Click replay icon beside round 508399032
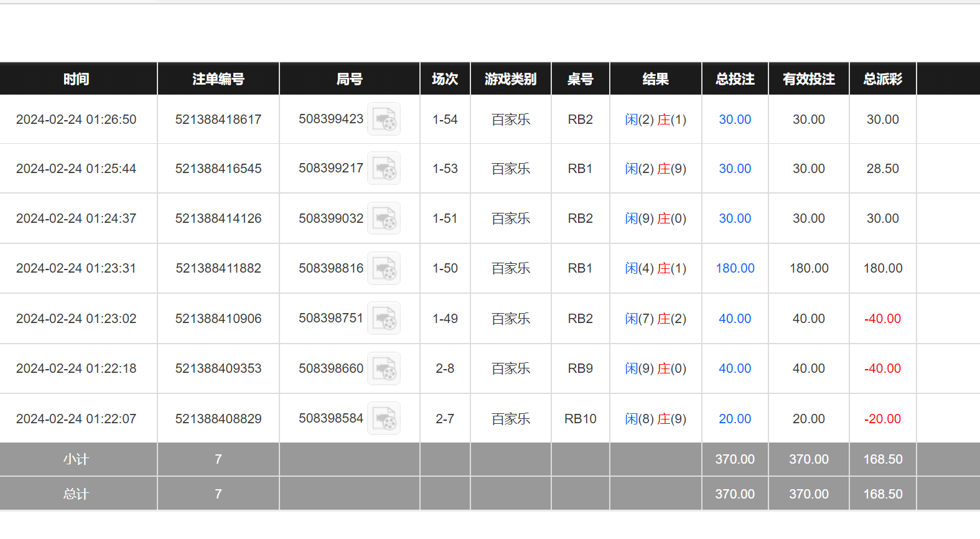Viewport: 980px width, 539px height. (x=384, y=218)
